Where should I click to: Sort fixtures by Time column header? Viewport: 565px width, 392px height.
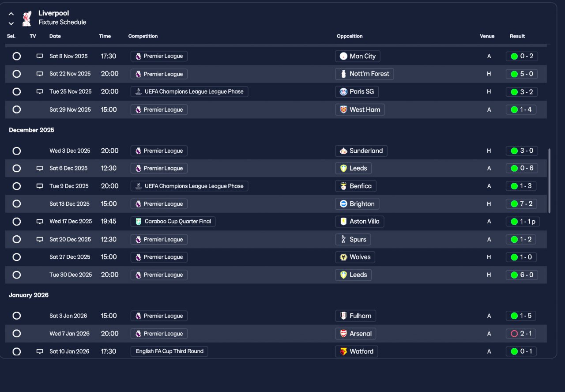pyautogui.click(x=105, y=36)
